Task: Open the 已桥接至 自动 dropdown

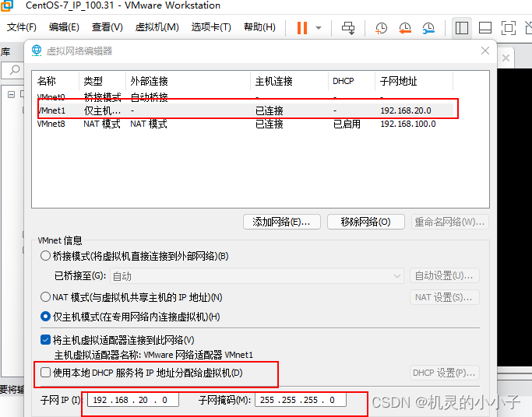Action: tap(257, 275)
